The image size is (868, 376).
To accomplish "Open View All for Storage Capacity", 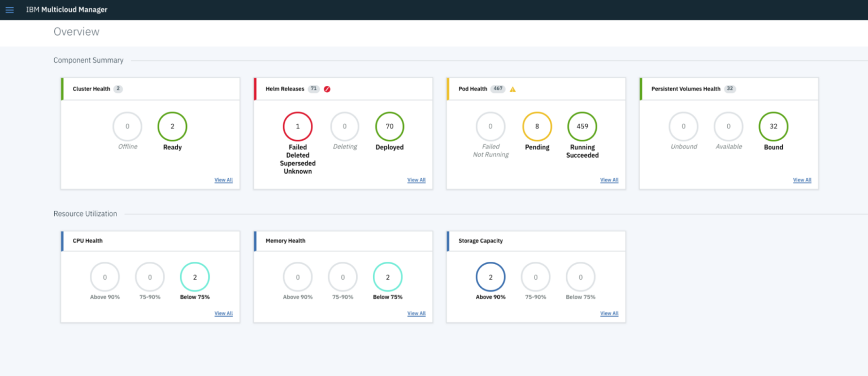I will coord(609,313).
